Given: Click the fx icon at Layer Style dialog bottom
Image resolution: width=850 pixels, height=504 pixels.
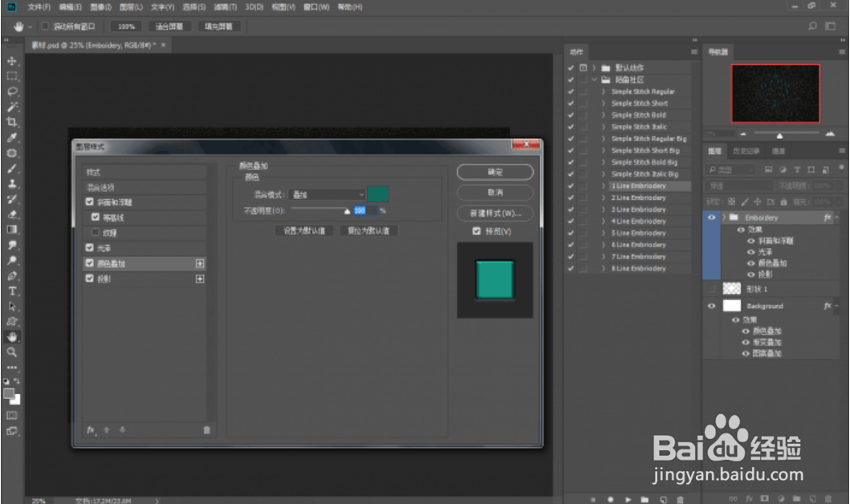Looking at the screenshot, I should tap(91, 429).
